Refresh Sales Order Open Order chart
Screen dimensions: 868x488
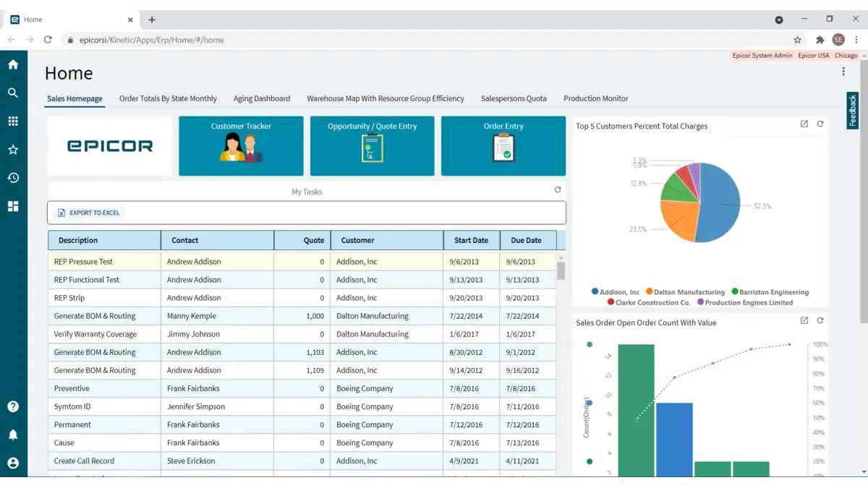click(x=820, y=320)
